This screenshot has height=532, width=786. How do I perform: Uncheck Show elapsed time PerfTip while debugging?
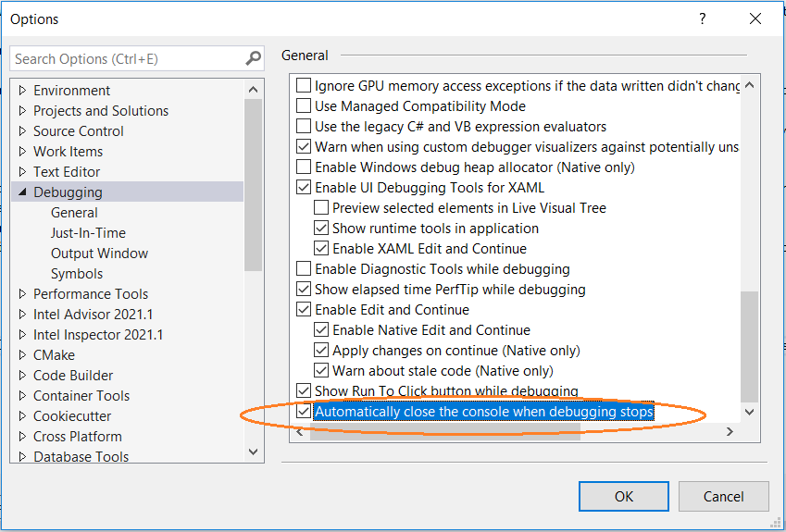click(x=304, y=289)
